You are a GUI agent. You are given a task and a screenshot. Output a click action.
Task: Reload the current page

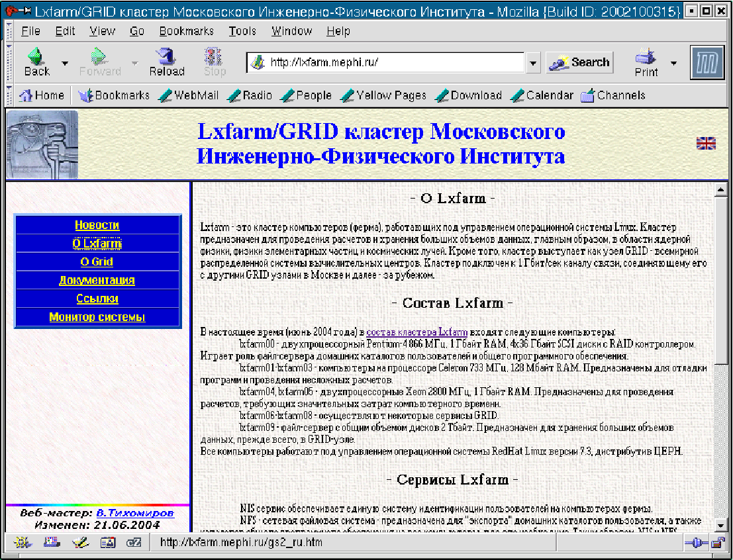[x=167, y=62]
